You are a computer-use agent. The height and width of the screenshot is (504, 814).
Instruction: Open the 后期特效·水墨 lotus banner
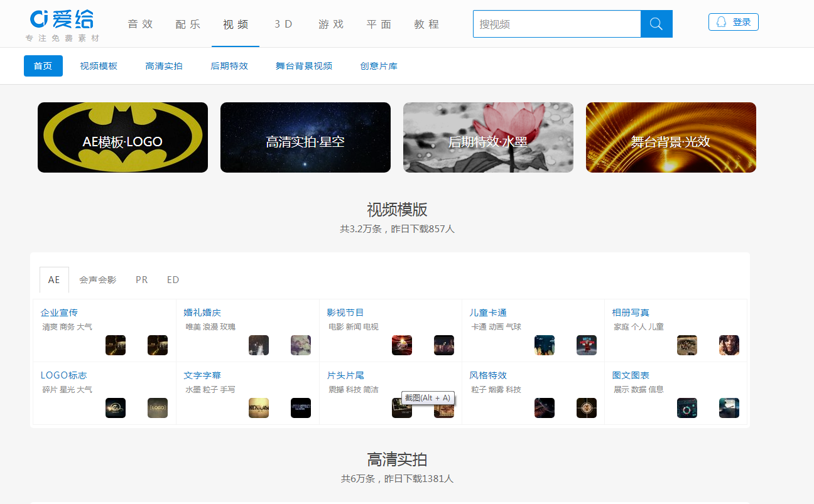488,137
